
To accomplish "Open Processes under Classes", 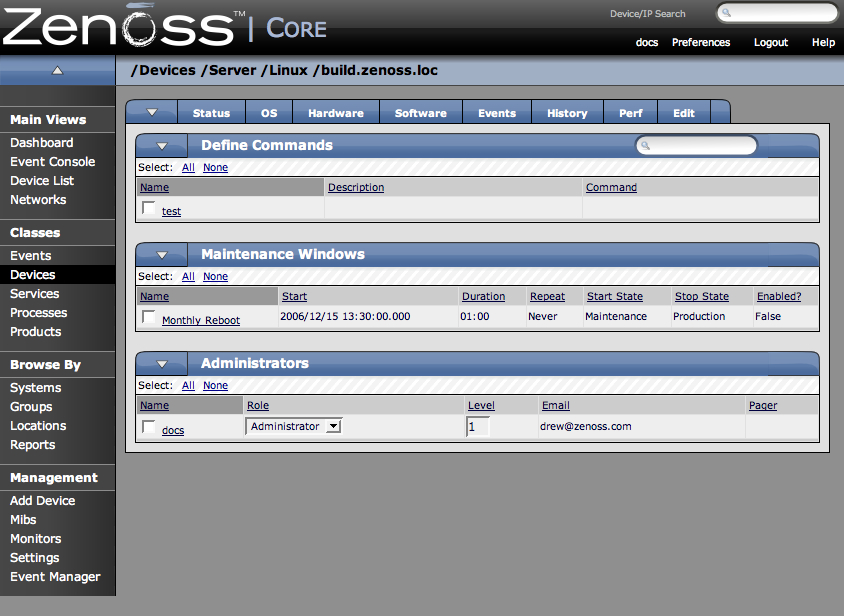I will click(x=38, y=313).
